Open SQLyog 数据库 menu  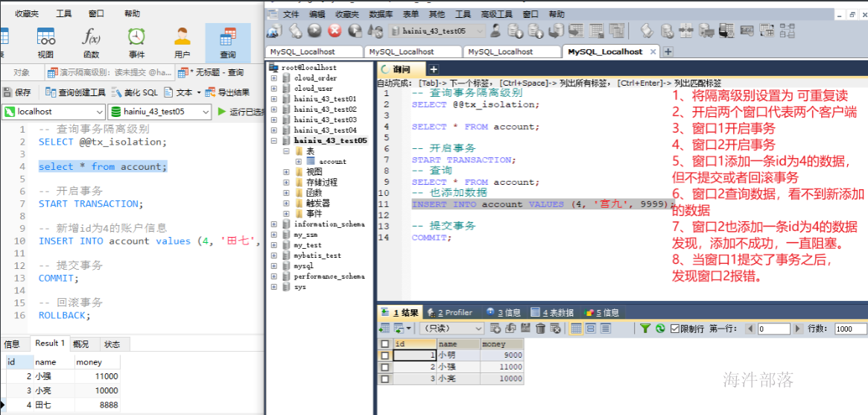coord(380,14)
